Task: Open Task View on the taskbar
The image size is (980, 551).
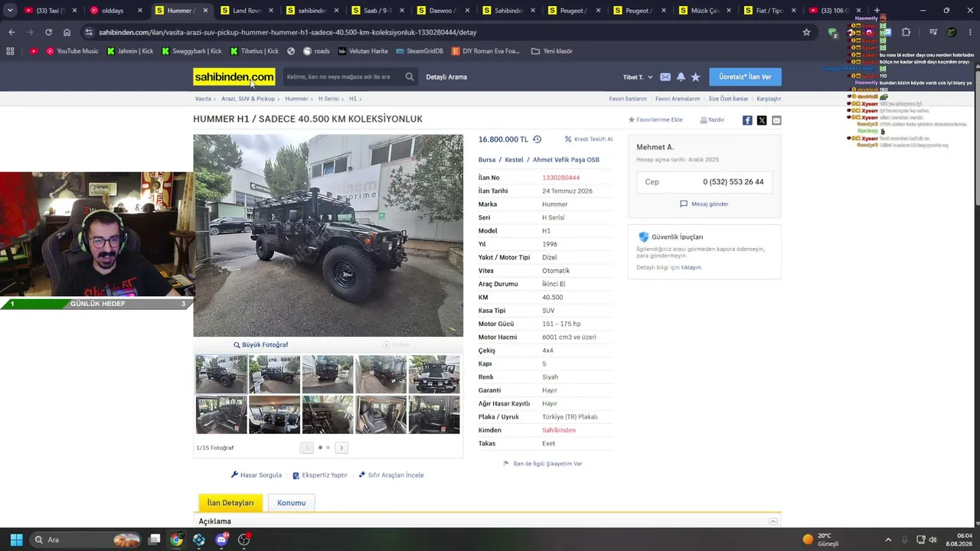Action: click(x=154, y=540)
